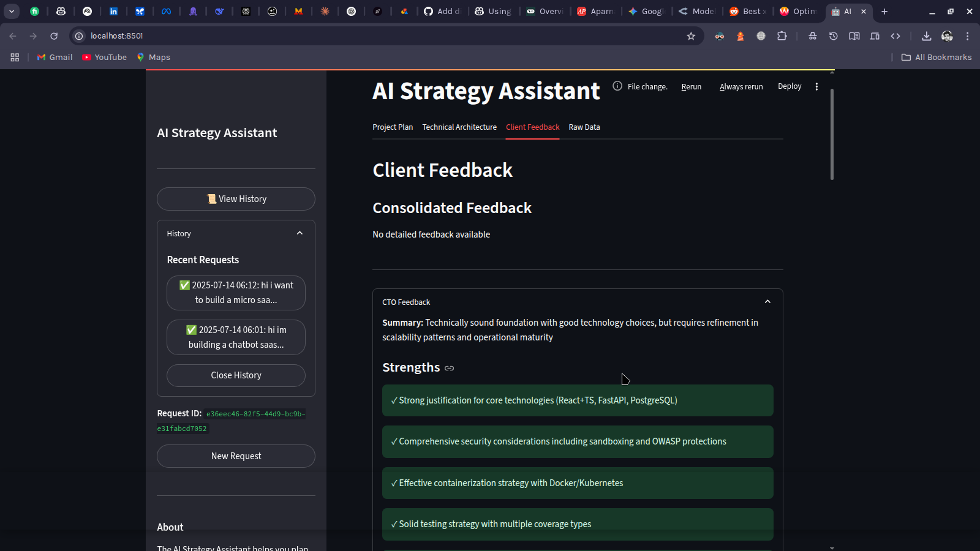Open the tab search dropdown arrow
Viewport: 980px width, 551px height.
pos(12,11)
